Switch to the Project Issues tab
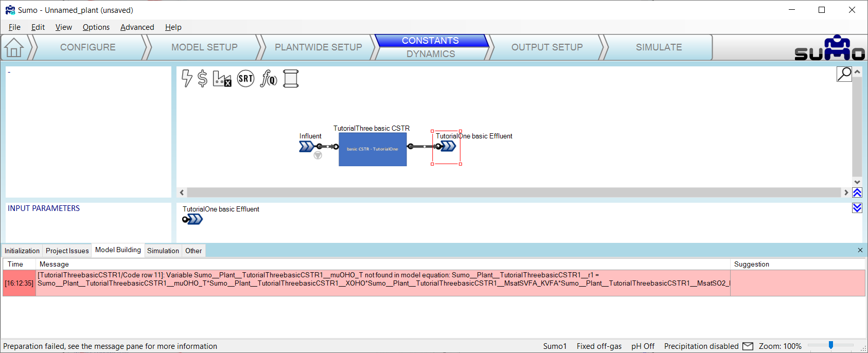This screenshot has width=868, height=353. [x=67, y=251]
